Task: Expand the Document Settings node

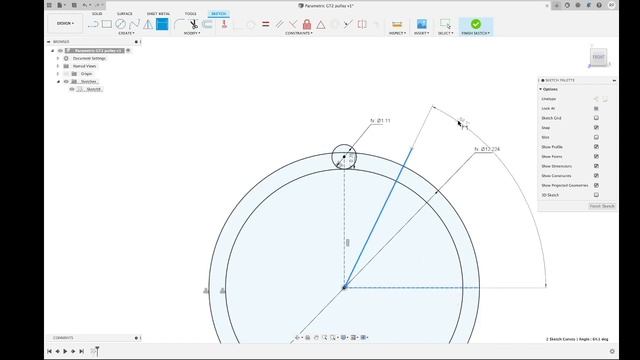Action: tap(58, 58)
